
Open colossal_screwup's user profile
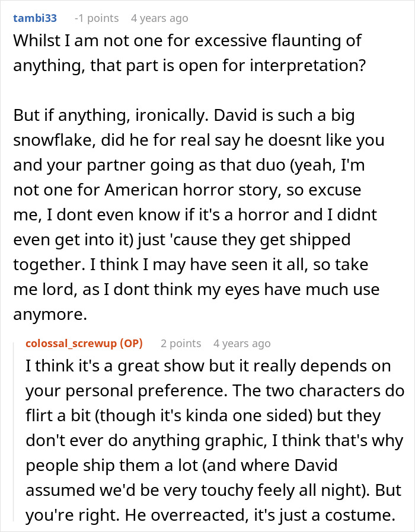tap(71, 344)
